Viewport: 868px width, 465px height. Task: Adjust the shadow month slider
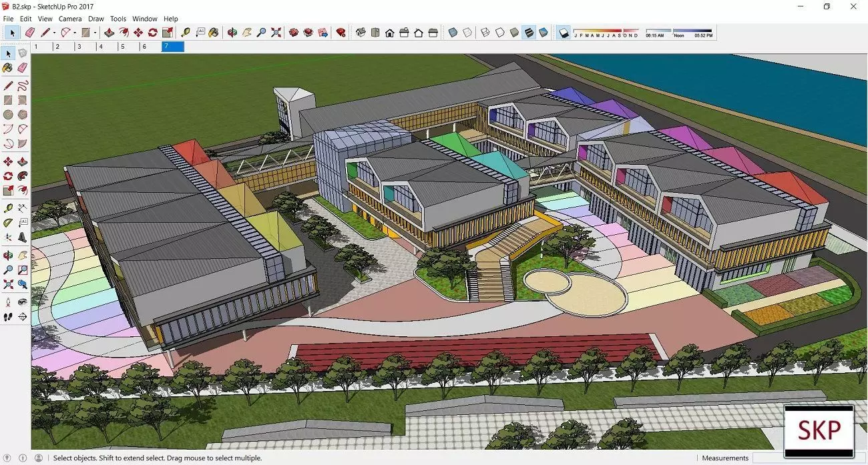coord(606,32)
